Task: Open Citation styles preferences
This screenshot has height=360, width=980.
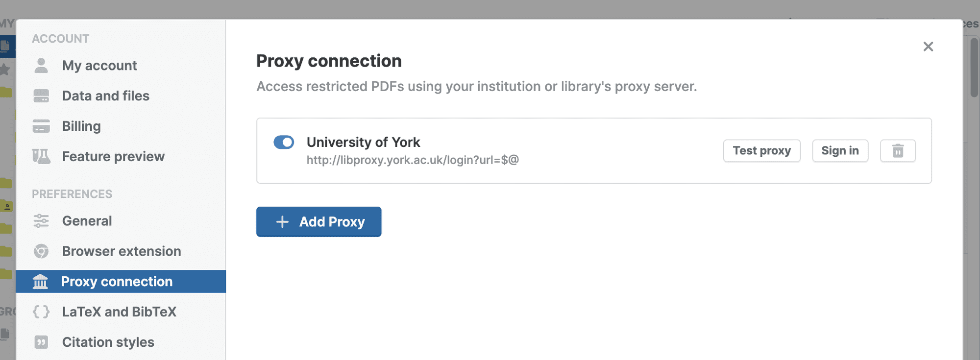Action: [x=108, y=342]
